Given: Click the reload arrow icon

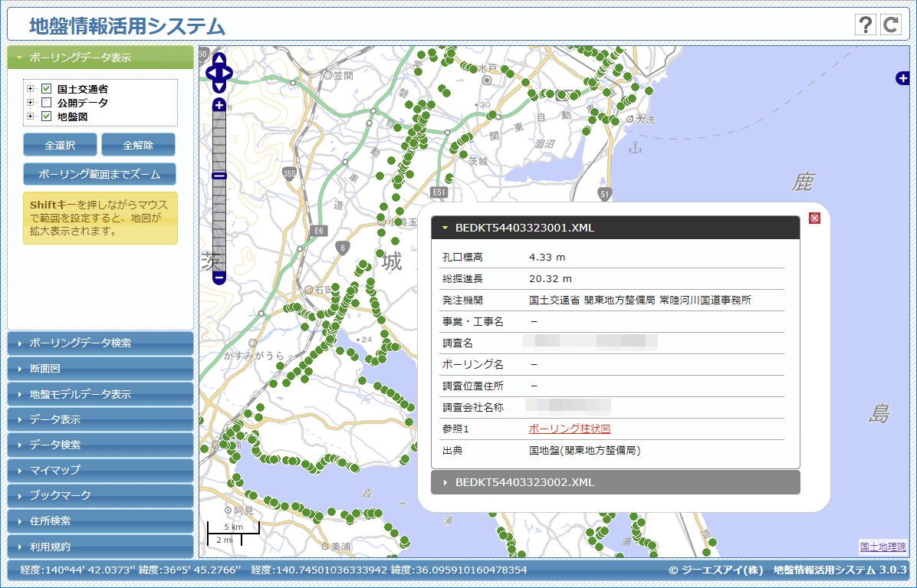Looking at the screenshot, I should 891,25.
